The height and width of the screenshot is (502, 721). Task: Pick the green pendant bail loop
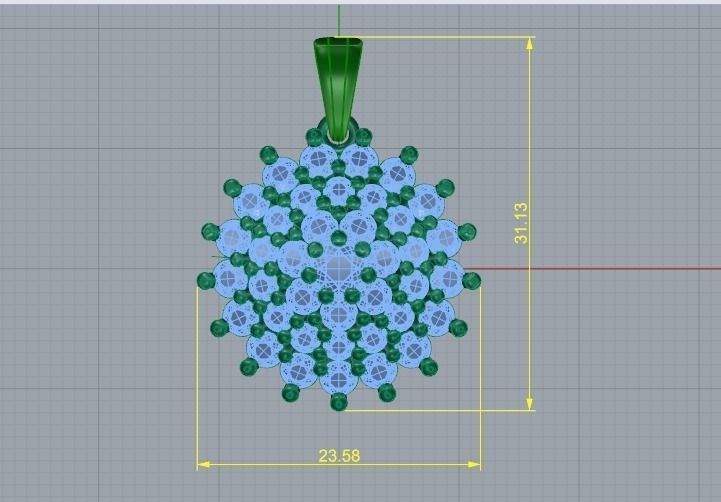338,90
